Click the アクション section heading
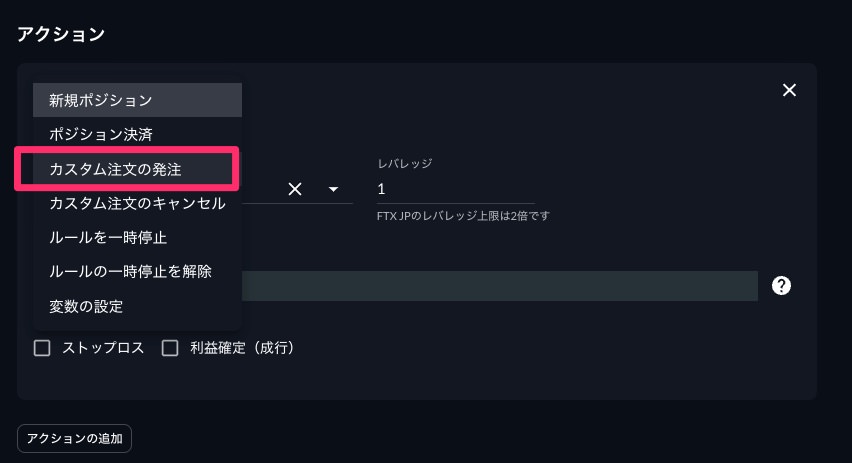852x463 pixels. 61,34
